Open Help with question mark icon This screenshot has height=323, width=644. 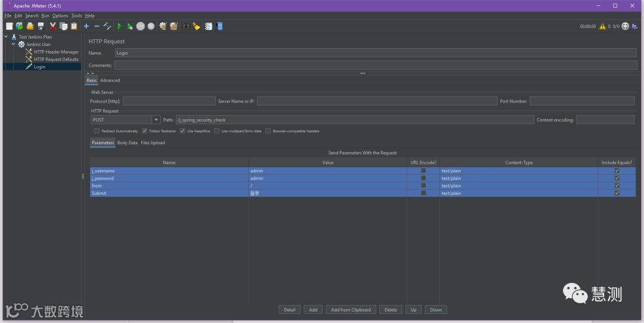219,26
